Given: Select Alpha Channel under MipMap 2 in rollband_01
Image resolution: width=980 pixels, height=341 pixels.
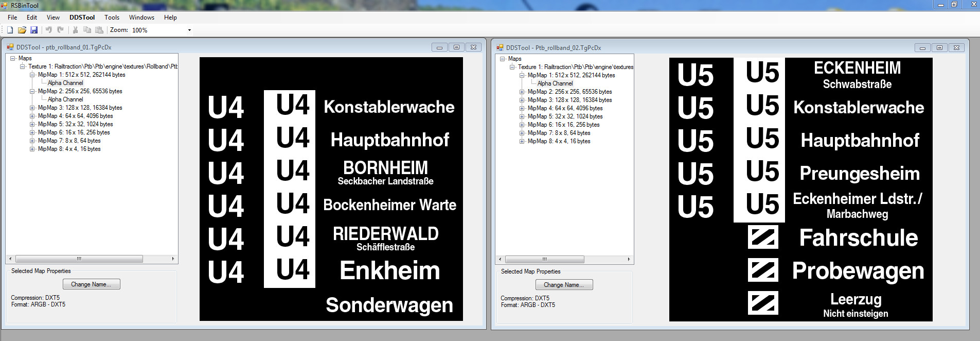Looking at the screenshot, I should click(x=65, y=99).
